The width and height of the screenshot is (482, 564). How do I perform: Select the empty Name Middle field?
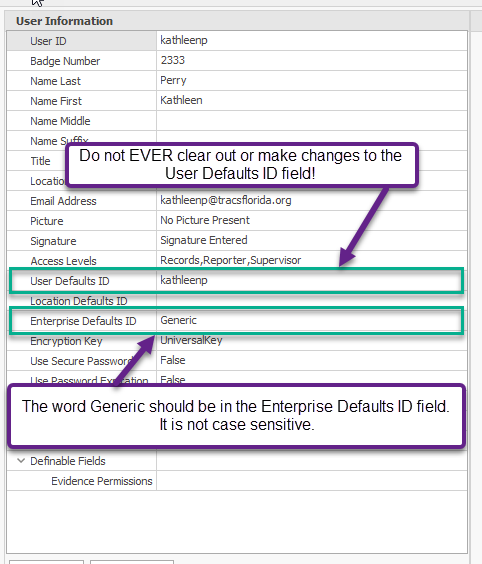click(312, 120)
